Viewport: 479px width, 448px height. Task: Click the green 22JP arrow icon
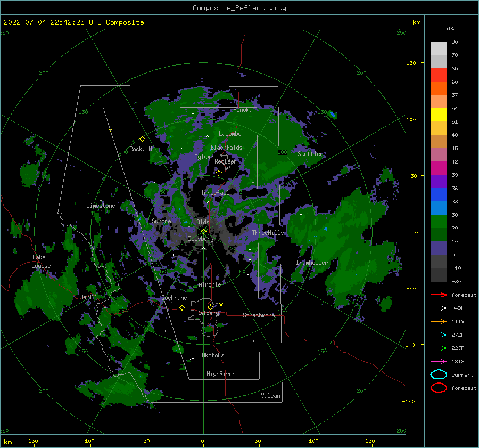439,348
